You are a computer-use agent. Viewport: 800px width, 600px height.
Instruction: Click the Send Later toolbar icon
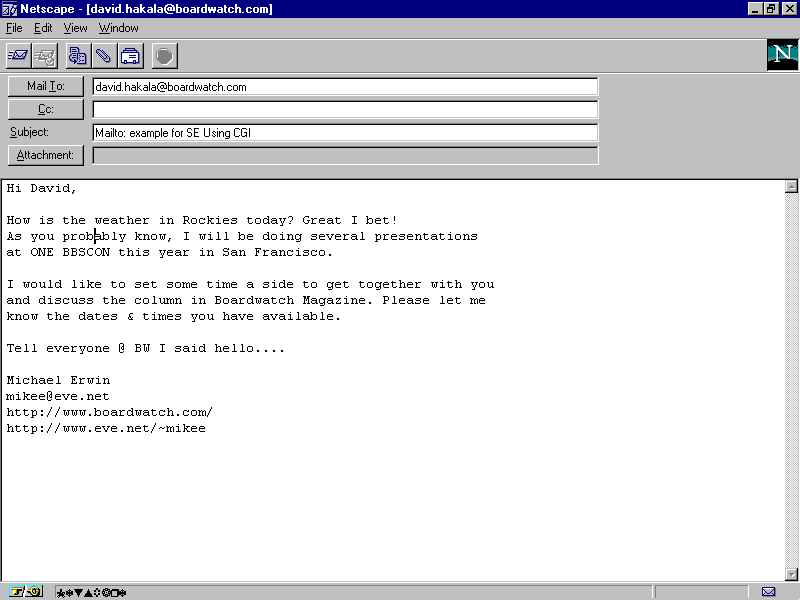pos(44,55)
